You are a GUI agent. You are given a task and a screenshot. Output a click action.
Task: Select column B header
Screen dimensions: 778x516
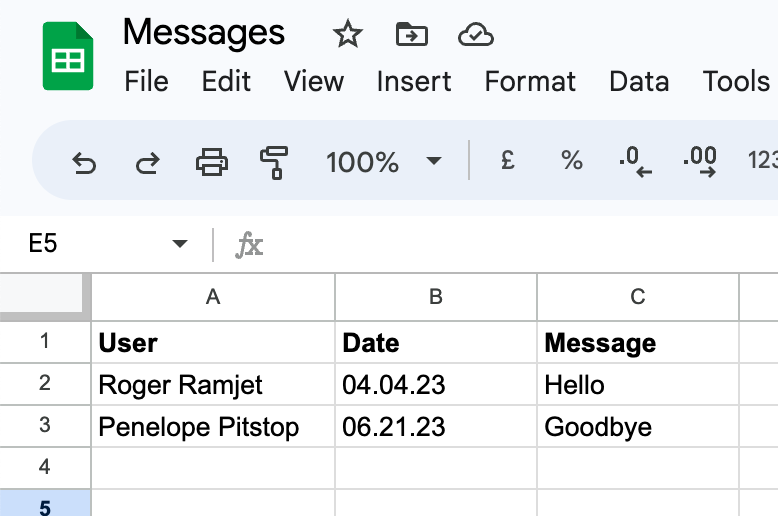click(435, 296)
